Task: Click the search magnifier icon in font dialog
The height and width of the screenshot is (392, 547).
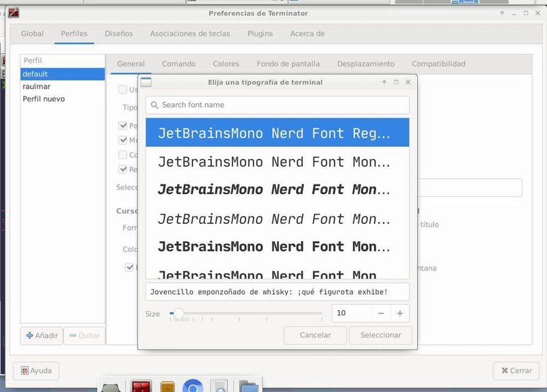Action: point(155,105)
